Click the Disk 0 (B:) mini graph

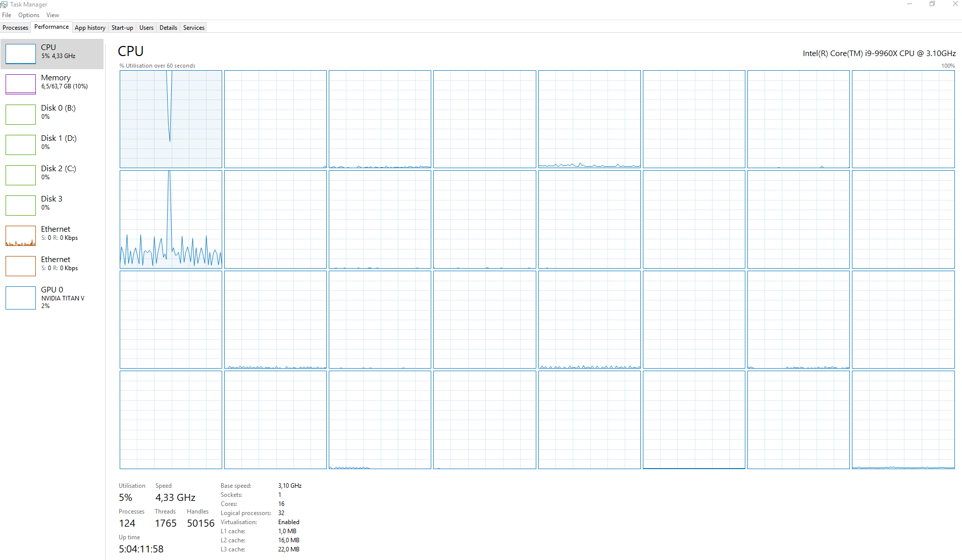21,114
